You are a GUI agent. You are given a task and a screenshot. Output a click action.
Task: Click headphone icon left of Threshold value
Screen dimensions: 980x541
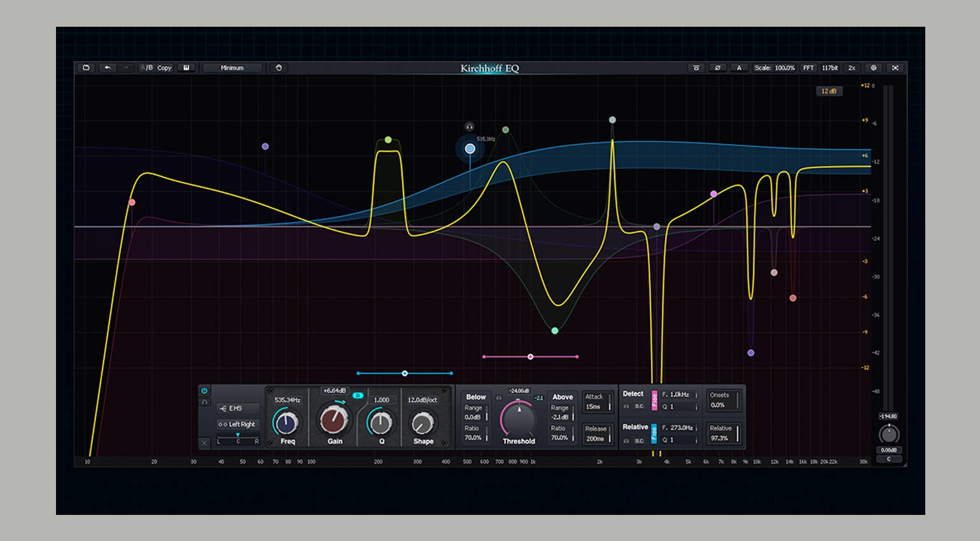499,398
